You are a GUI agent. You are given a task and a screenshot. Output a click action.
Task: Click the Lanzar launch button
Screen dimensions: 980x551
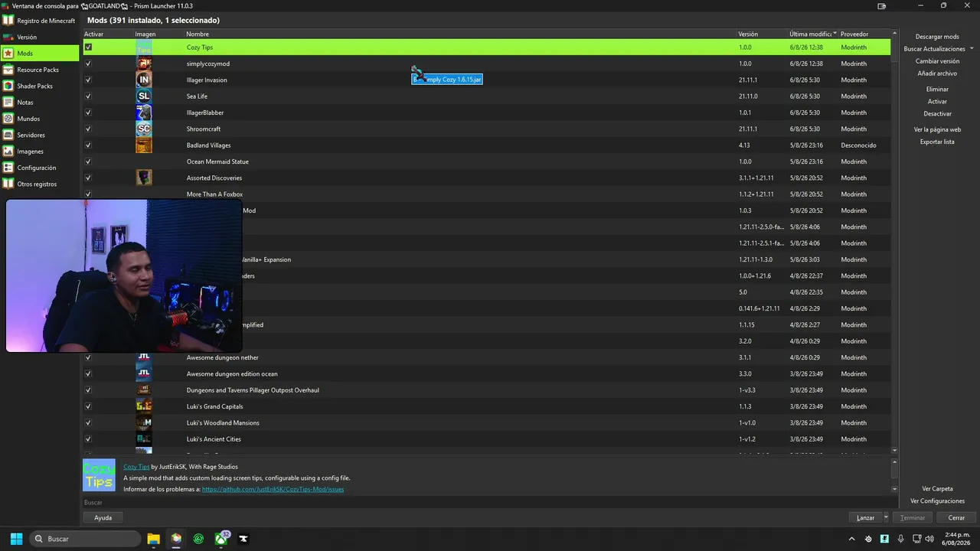(x=865, y=517)
